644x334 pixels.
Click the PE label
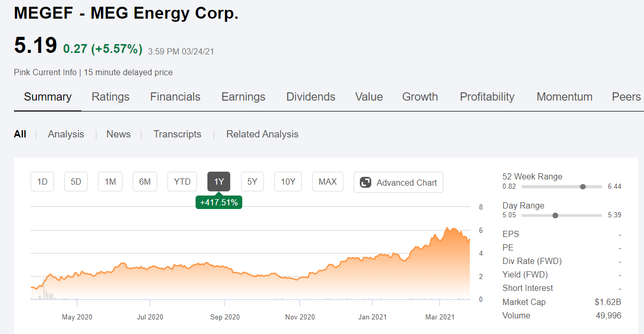tap(508, 248)
